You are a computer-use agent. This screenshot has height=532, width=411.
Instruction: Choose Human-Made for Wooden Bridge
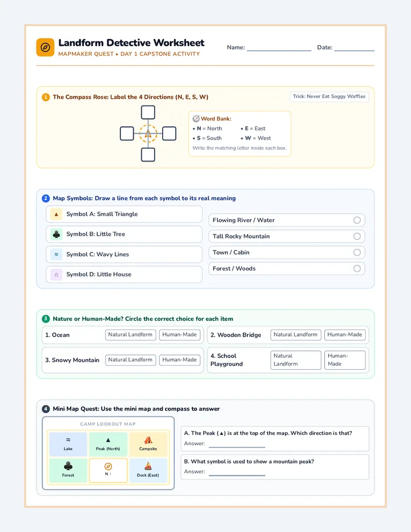point(345,335)
